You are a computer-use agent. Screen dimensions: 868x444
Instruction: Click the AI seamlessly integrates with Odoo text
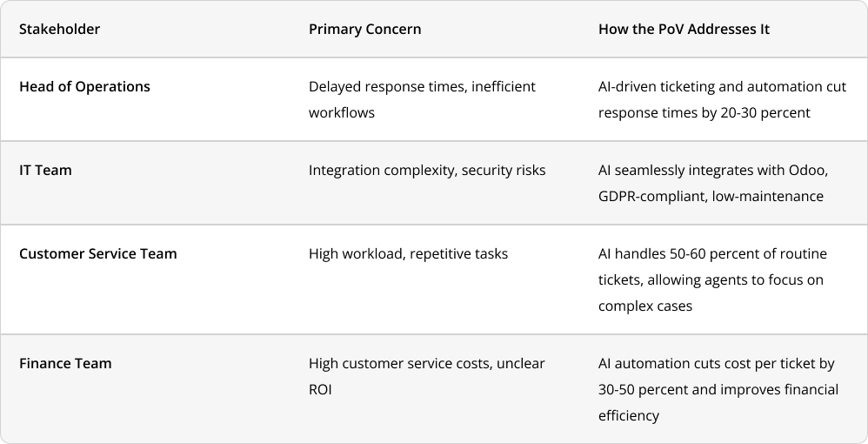click(713, 170)
